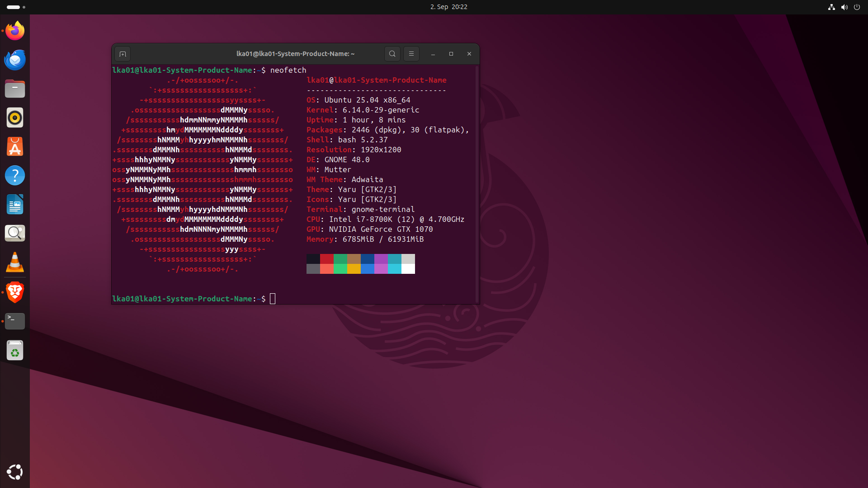Open the document viewer magnifier app
The image size is (868, 488).
(x=15, y=233)
